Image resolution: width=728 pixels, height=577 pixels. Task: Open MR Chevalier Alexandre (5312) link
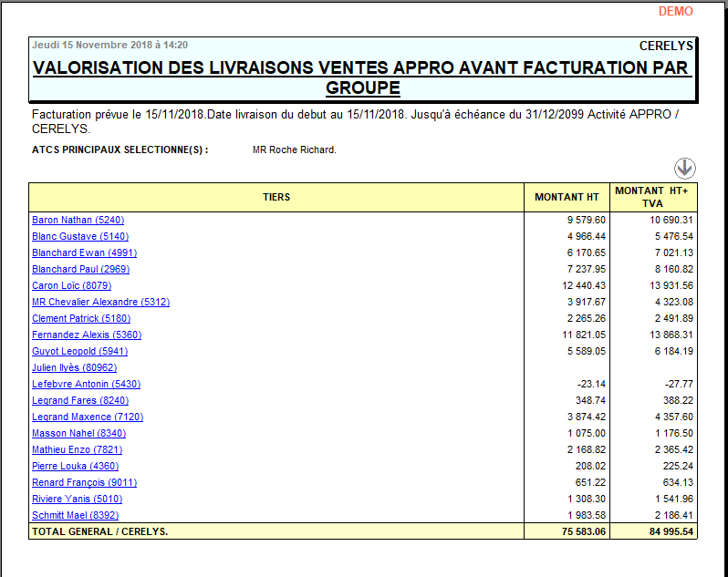100,302
